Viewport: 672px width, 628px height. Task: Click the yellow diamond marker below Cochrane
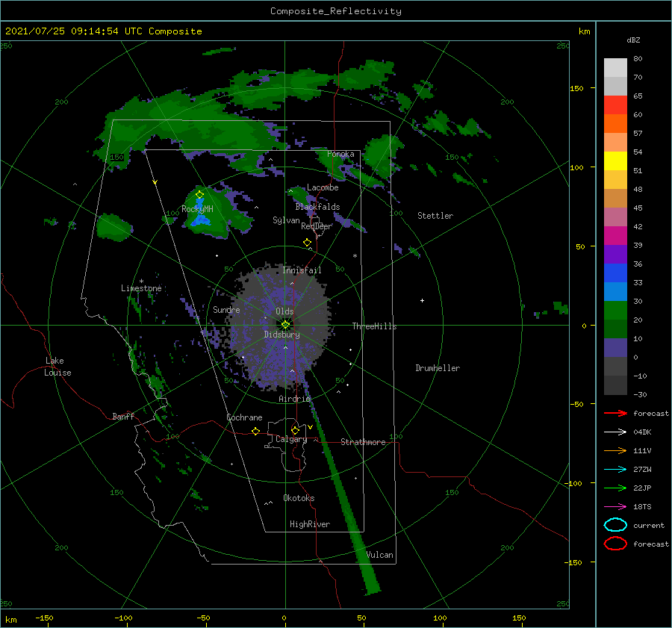(x=255, y=431)
